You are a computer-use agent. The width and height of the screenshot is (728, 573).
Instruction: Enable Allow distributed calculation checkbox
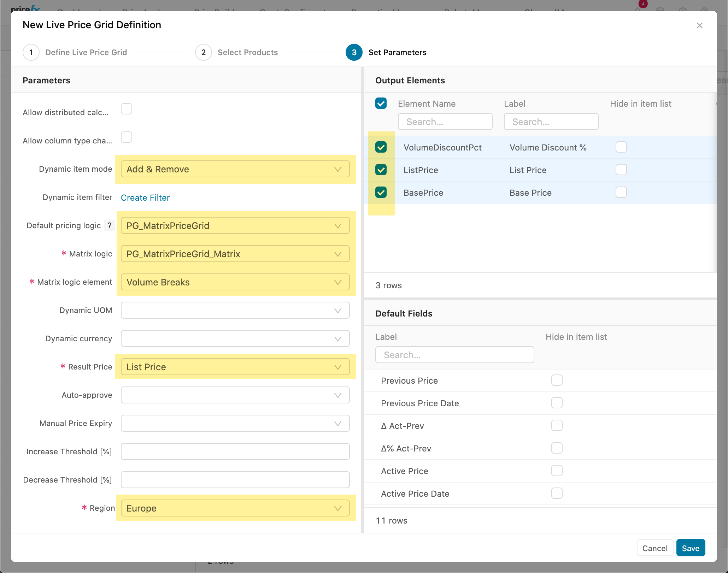tap(127, 109)
